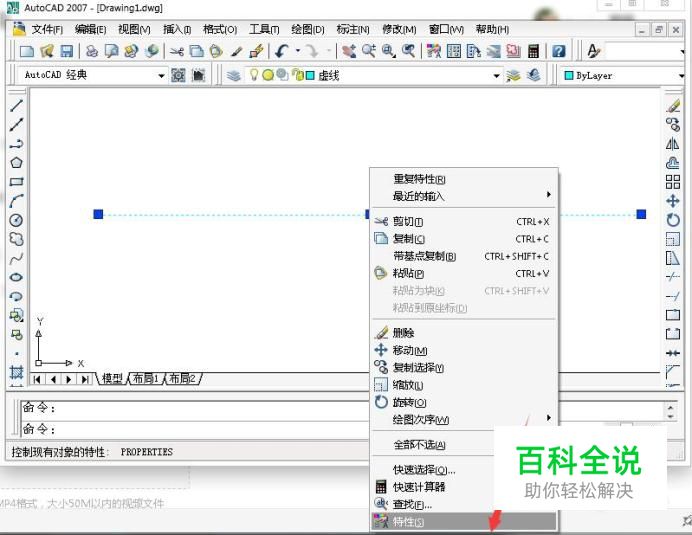Select the Erase tool in modify toolbar
This screenshot has height=535, width=692.
click(x=673, y=105)
